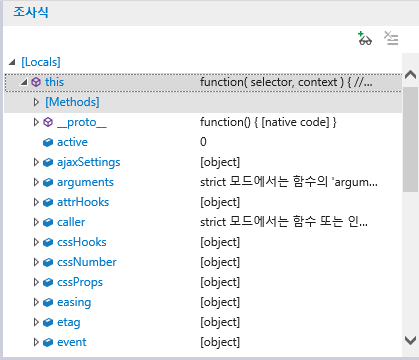This screenshot has width=419, height=360.
Task: Expand the cssProps property
Action: 36,282
